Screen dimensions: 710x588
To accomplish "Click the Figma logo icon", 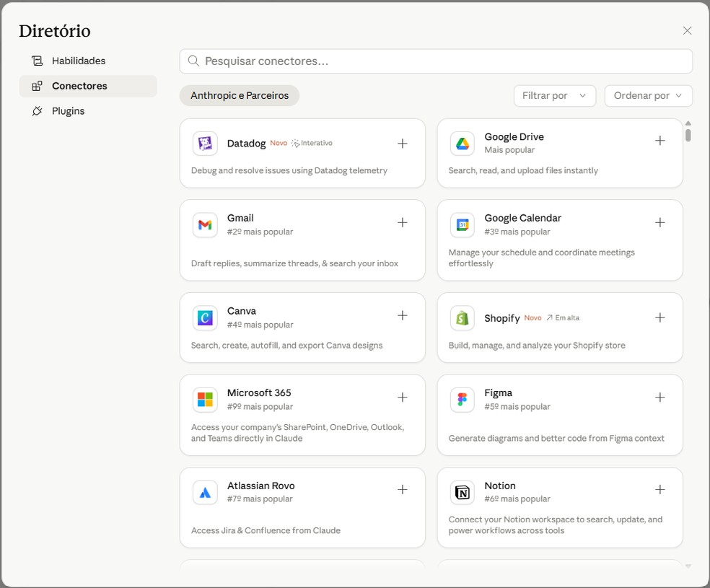I will point(463,400).
